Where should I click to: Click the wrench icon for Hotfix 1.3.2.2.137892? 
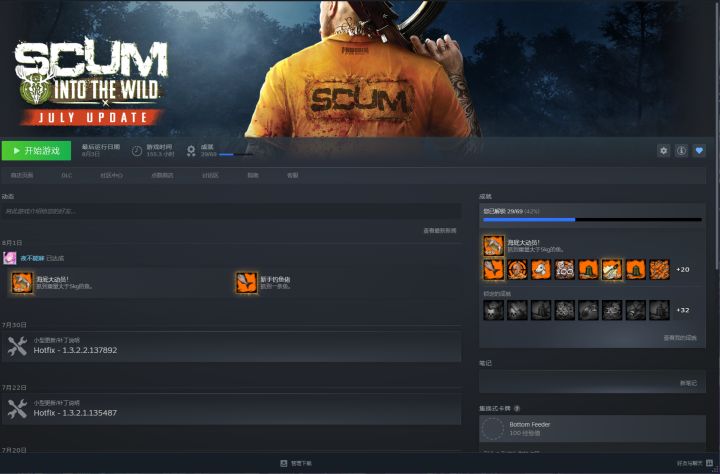pos(17,346)
